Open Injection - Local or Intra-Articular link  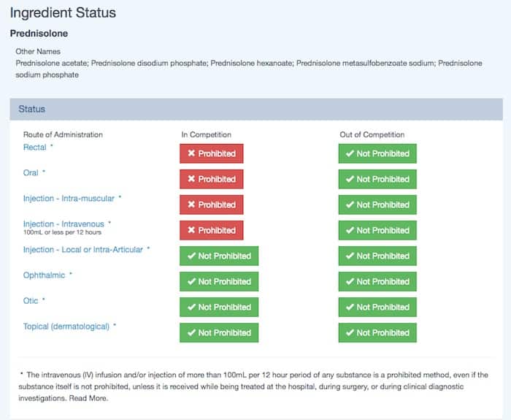tap(82, 250)
